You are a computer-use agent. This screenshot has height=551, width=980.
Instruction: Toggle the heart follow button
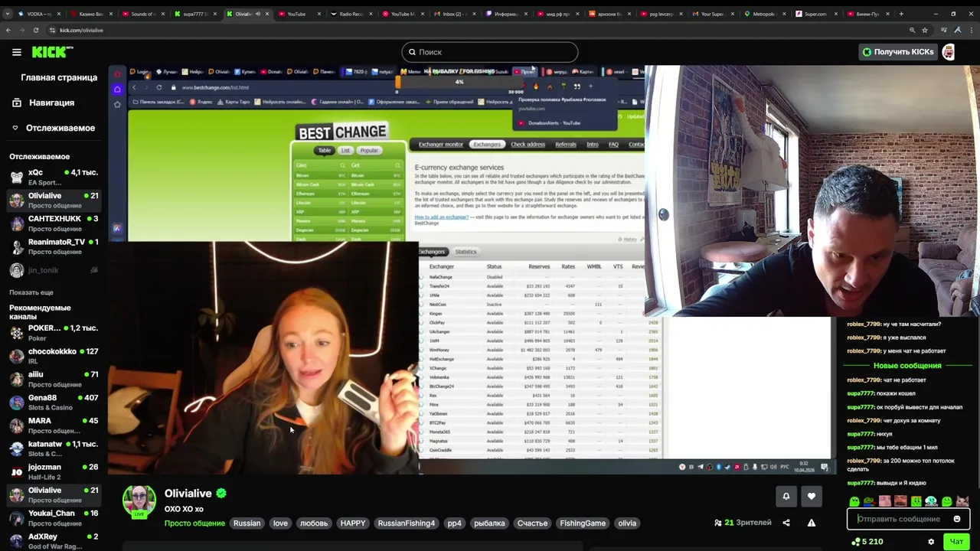tap(812, 497)
